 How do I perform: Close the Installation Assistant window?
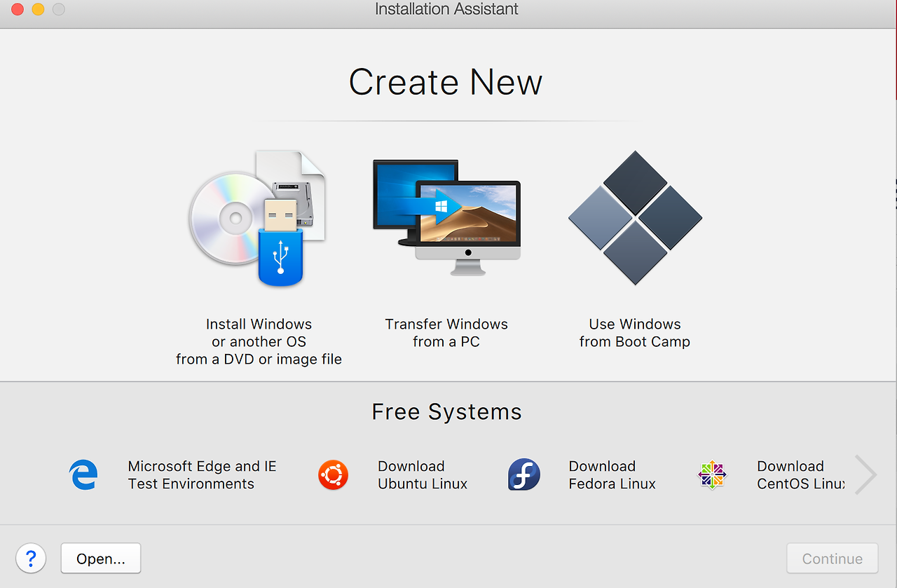[x=17, y=9]
